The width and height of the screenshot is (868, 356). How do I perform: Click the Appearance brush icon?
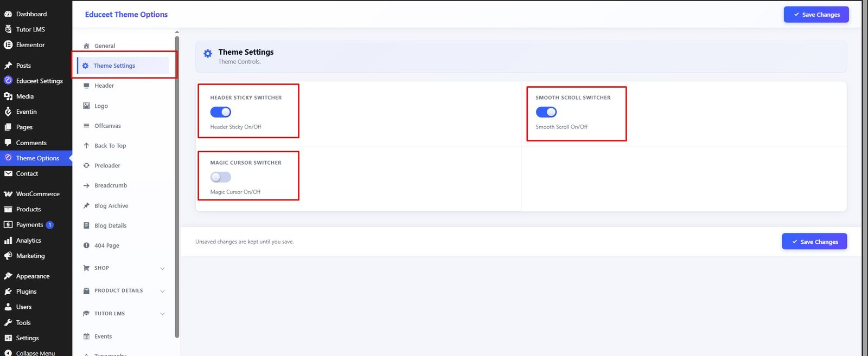(8, 276)
